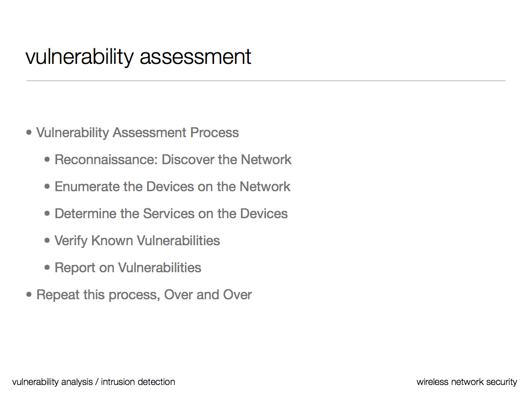Click the word "assessment" in slide title
This screenshot has height=399, width=532.
[195, 57]
